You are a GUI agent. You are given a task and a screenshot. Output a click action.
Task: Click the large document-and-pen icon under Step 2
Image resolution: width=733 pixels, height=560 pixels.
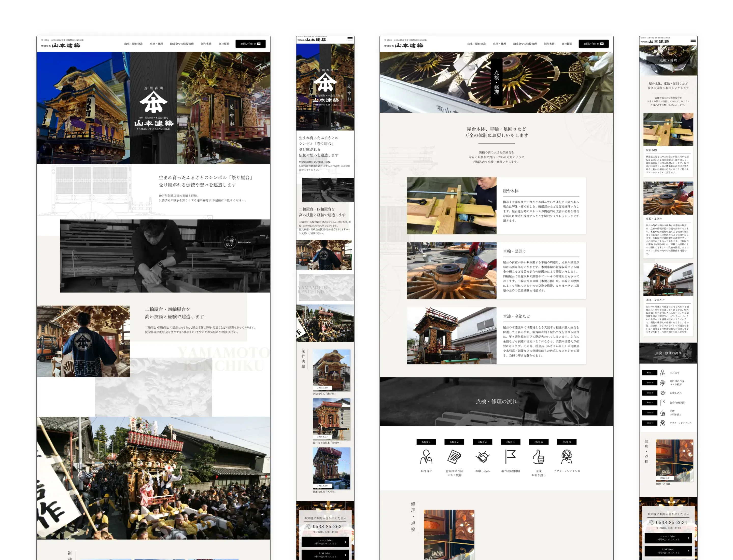(454, 457)
